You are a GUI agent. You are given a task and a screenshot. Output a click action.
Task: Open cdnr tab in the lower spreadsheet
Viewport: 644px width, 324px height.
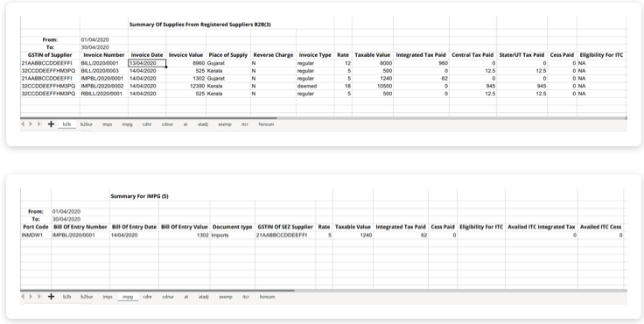coord(148,297)
